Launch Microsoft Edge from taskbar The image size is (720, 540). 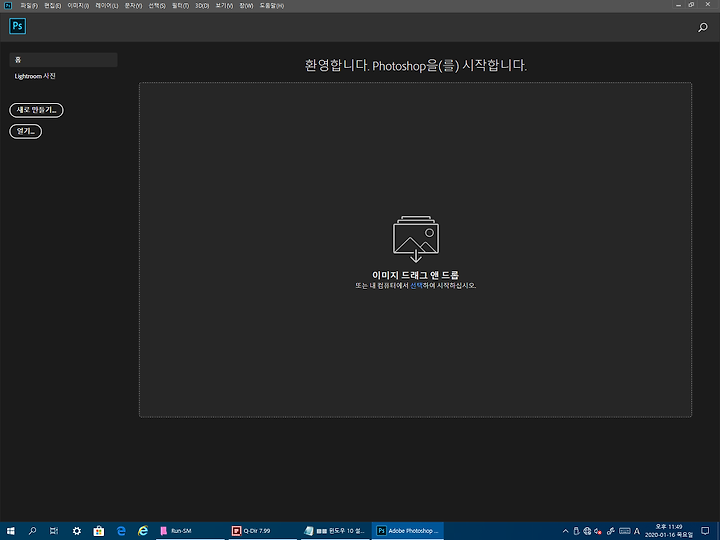121,531
